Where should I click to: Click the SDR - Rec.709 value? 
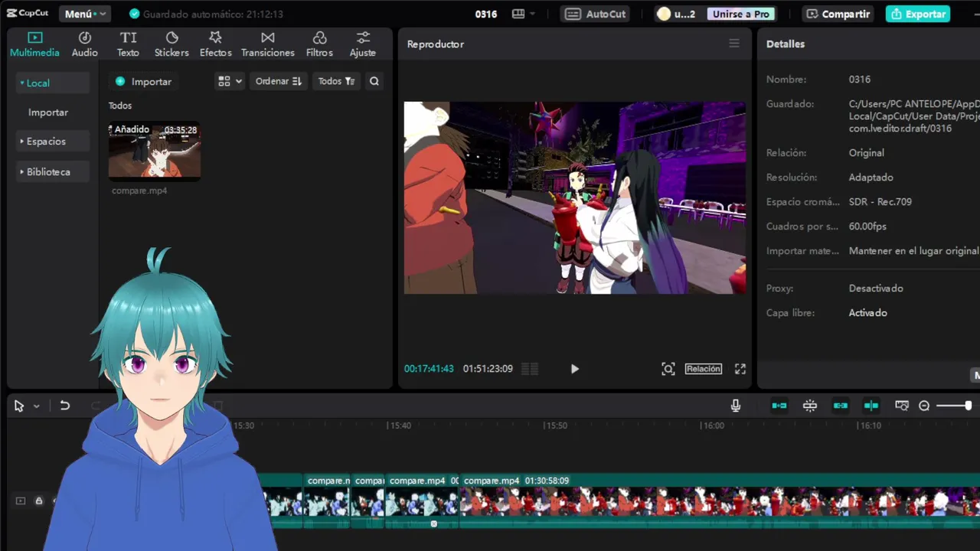(880, 202)
